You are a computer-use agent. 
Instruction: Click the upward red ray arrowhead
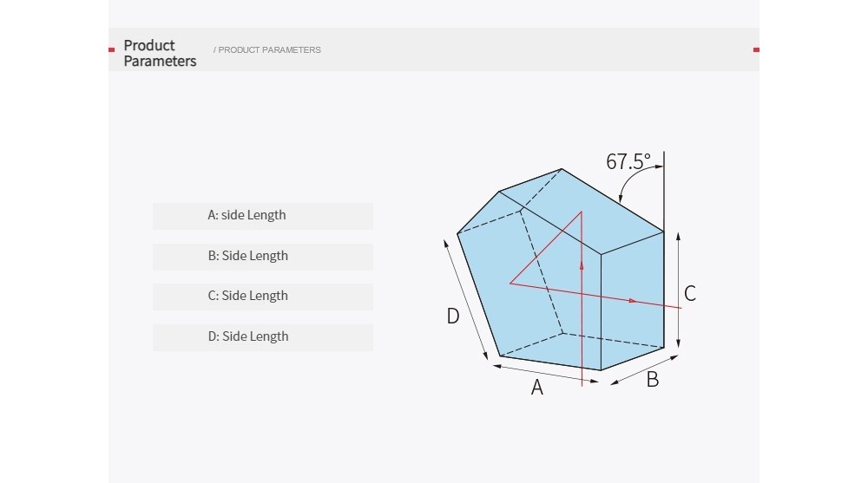click(x=582, y=266)
